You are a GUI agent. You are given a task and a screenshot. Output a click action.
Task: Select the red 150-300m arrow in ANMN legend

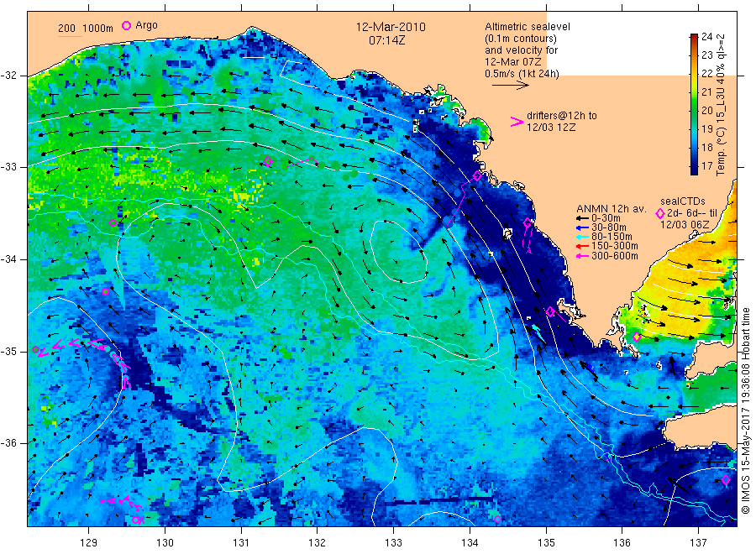click(x=582, y=247)
